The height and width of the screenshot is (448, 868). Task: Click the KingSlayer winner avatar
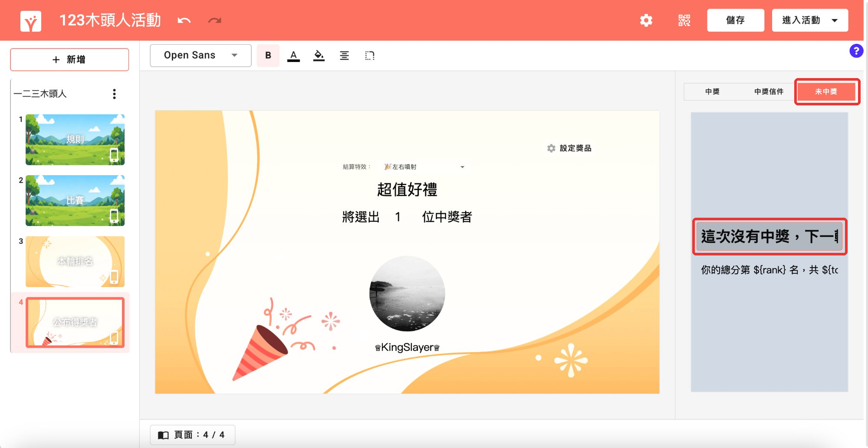[x=407, y=294]
